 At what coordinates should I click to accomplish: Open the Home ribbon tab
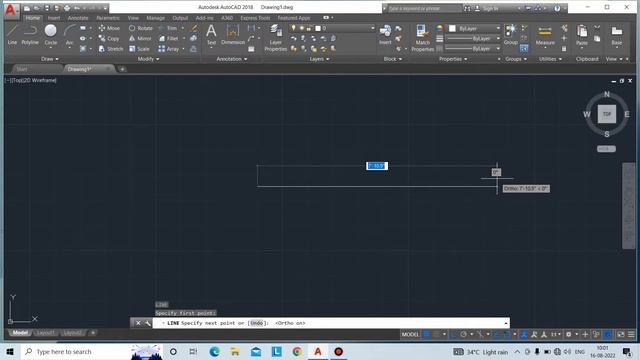[33, 18]
